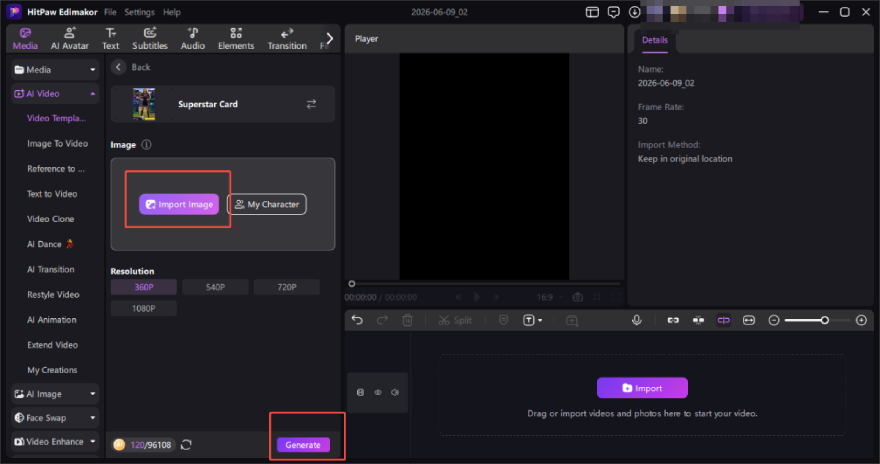
Task: Zoom in the timeline
Action: 861,320
